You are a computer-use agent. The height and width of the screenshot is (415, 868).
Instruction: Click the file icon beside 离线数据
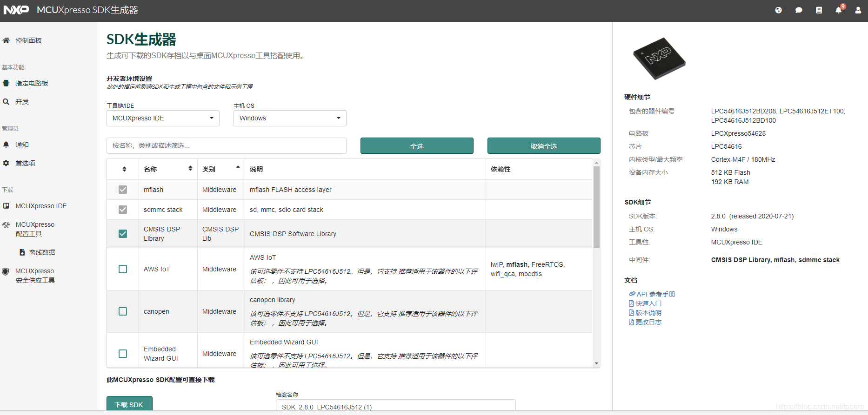(x=22, y=252)
